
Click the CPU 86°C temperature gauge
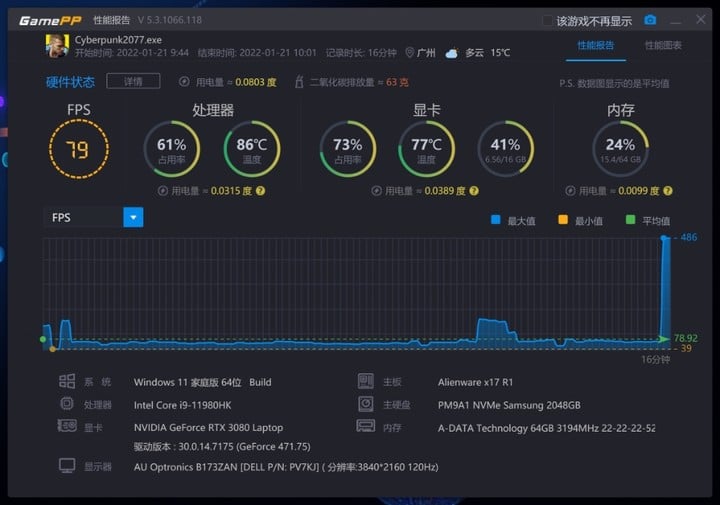click(x=252, y=150)
